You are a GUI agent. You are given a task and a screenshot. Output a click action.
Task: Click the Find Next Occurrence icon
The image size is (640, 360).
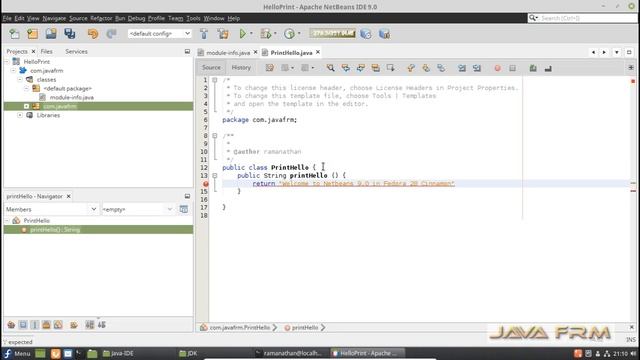point(361,68)
